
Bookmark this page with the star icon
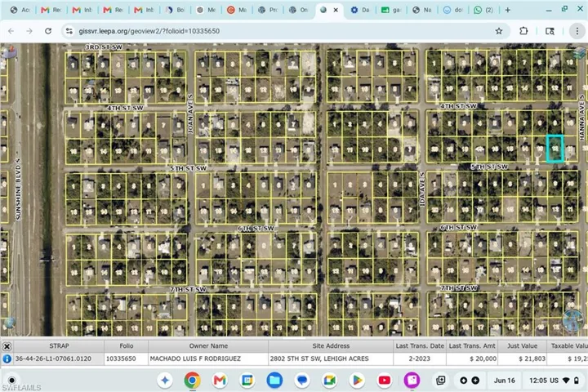click(x=499, y=31)
